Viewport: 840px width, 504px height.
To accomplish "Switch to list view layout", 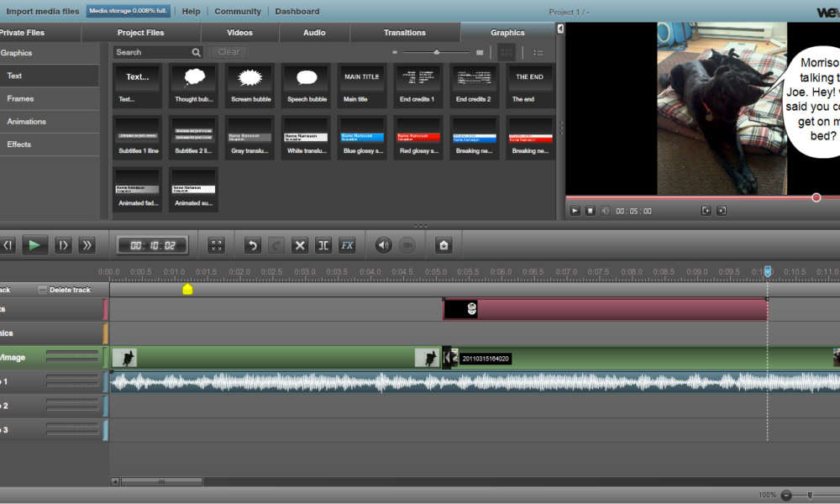I will click(538, 52).
